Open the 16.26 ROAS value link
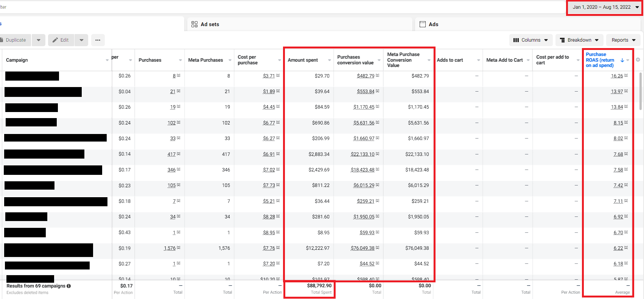Viewport: 644px width, 299px height. point(617,76)
